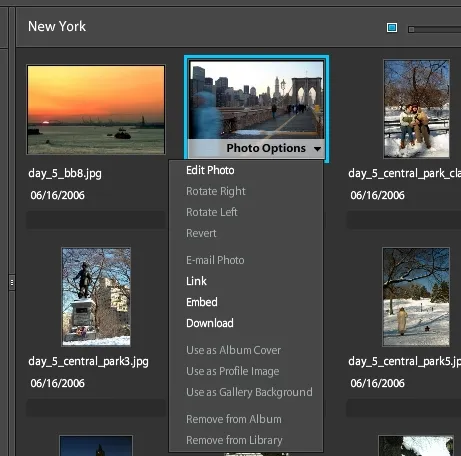Click the blue thumbnail view icon

coord(392,28)
